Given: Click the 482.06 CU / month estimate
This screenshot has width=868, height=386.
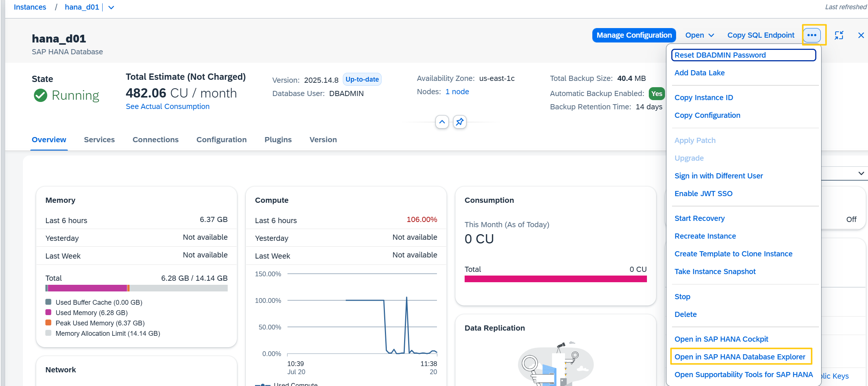Looking at the screenshot, I should point(181,93).
